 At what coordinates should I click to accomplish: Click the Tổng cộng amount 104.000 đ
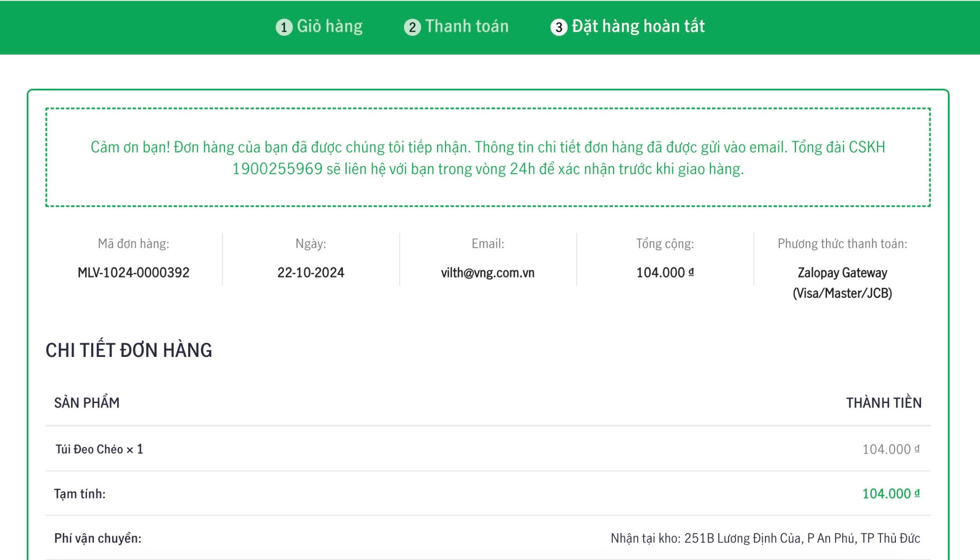click(x=664, y=272)
